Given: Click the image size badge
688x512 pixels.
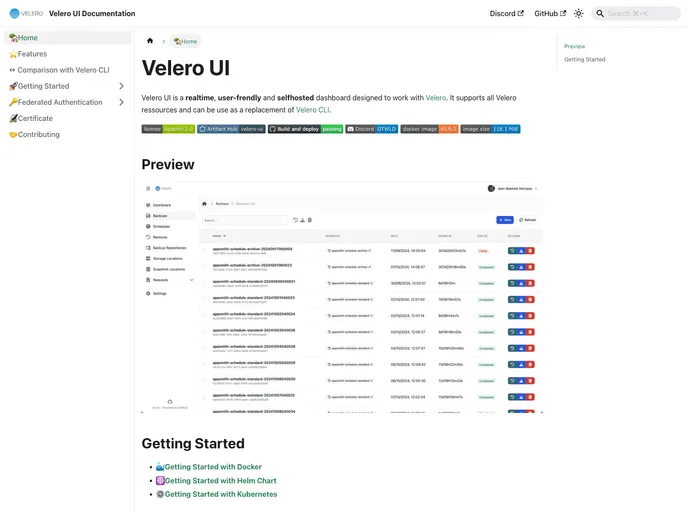Looking at the screenshot, I should [490, 129].
